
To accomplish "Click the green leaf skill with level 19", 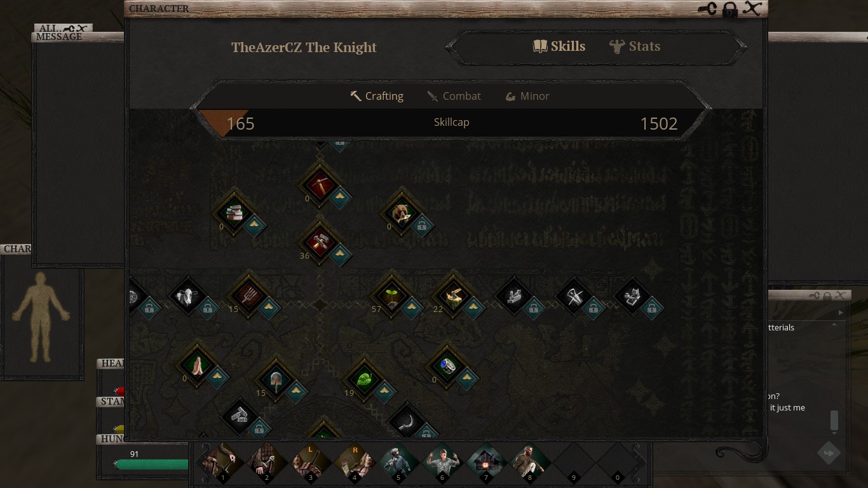I will [365, 380].
